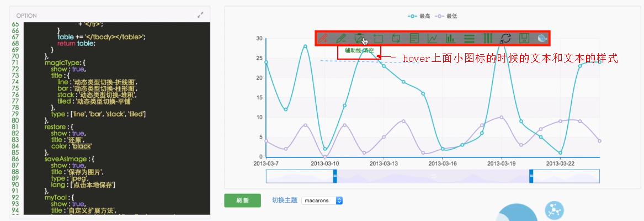Enable the add mark line tool

[x=323, y=38]
